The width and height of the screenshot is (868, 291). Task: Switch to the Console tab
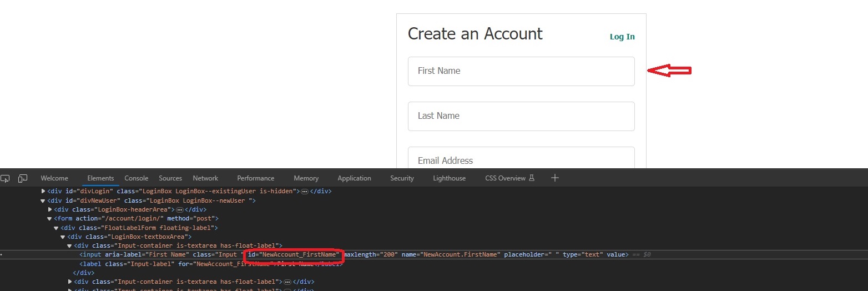coord(136,178)
